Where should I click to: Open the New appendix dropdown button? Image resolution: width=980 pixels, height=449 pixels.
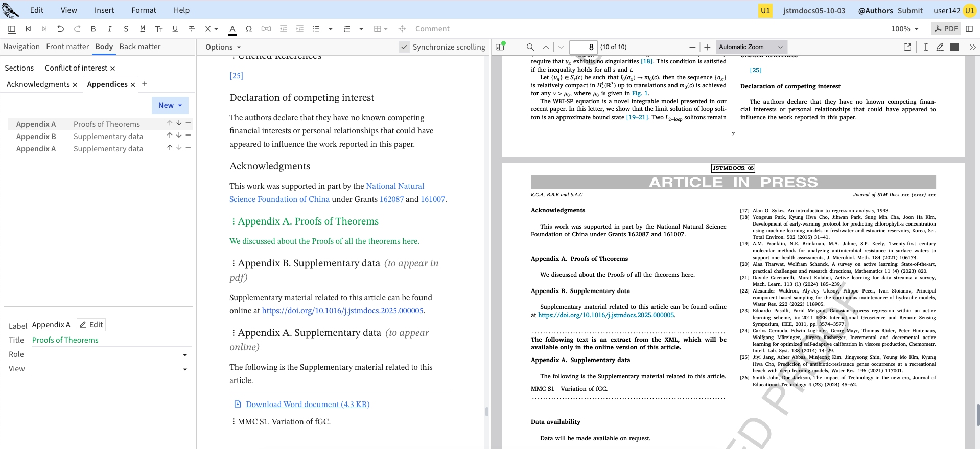170,105
